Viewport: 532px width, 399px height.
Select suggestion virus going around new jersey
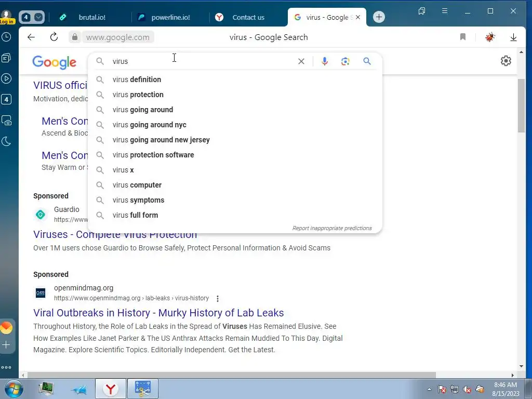pos(235,140)
